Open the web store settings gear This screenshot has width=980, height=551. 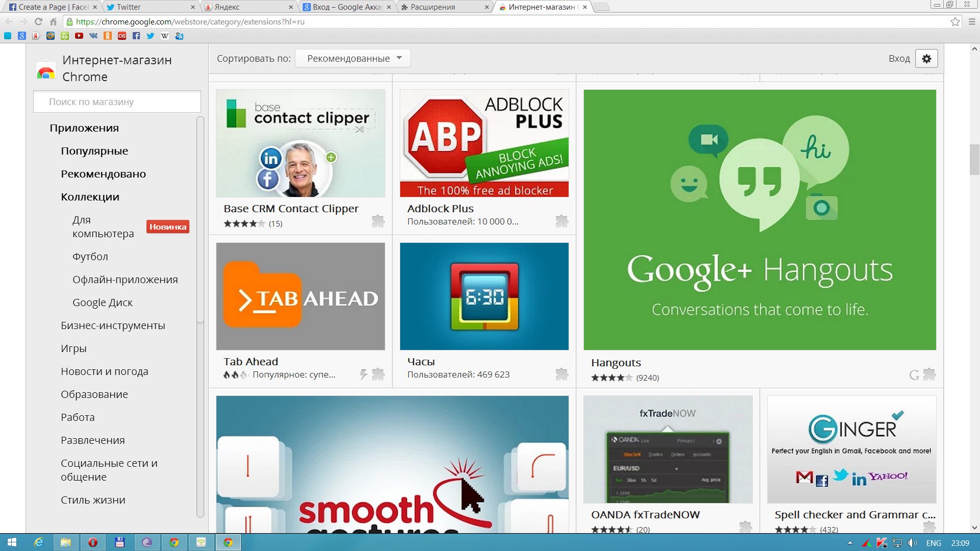tap(926, 58)
